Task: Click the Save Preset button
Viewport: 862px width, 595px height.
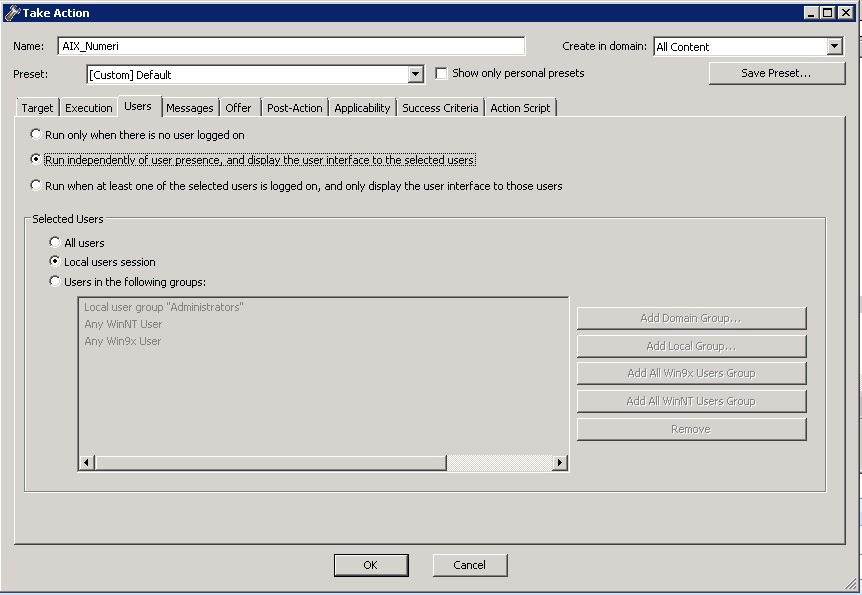Action: [775, 73]
